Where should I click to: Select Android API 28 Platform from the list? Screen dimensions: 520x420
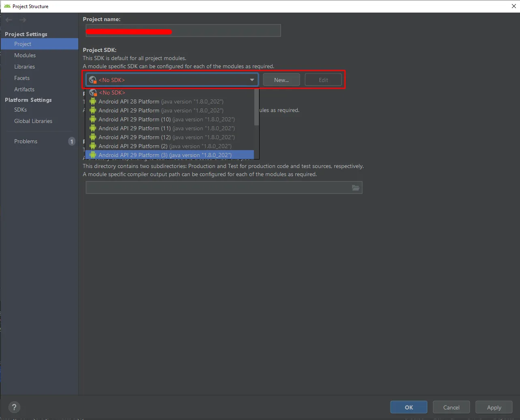[170, 101]
